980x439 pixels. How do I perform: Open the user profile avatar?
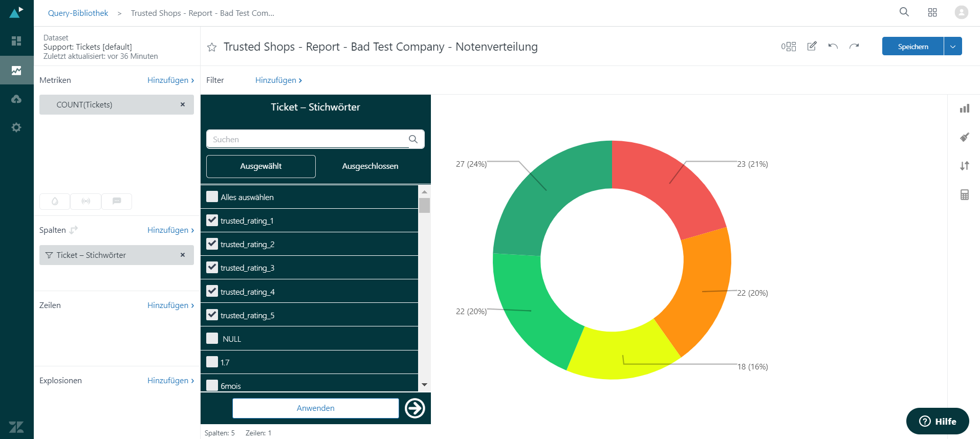tap(962, 12)
